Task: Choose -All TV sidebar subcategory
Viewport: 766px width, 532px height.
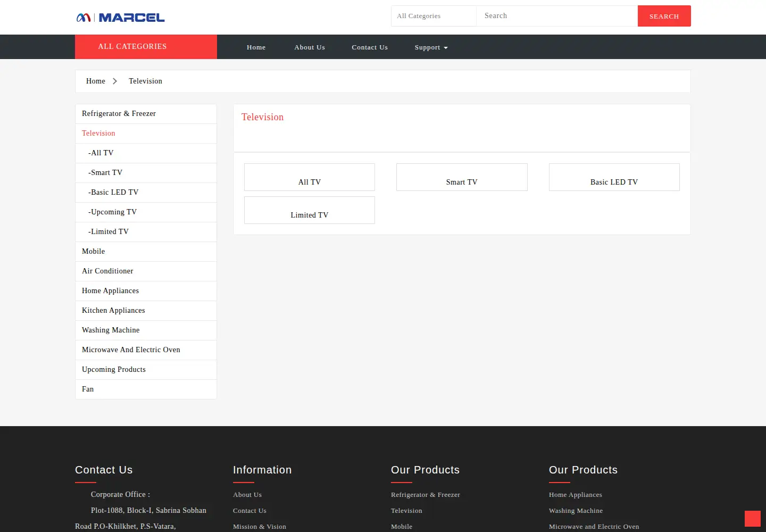Action: [x=146, y=153]
